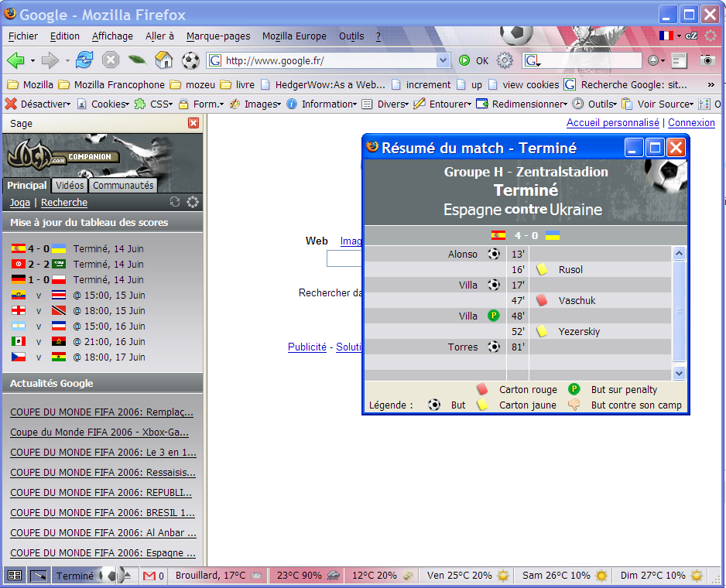Image resolution: width=726 pixels, height=588 pixels.
Task: Click the sidebar refresh scores icon
Action: pos(175,202)
